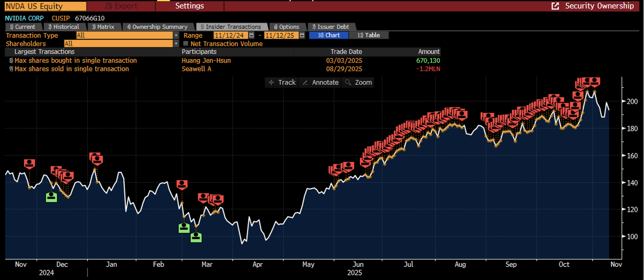Viewport: 644px width, 280px height.
Task: Switch to the Historical tab
Action: tap(64, 27)
